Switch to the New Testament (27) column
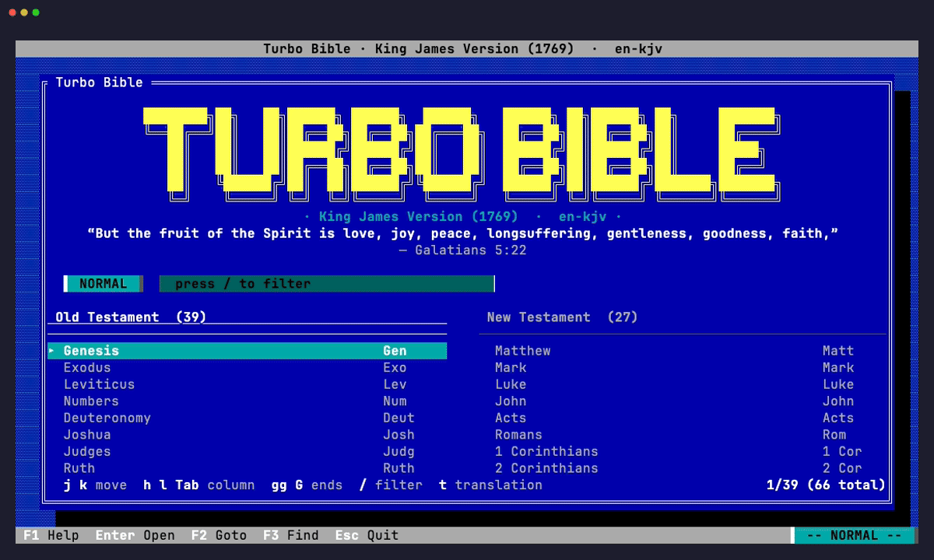Screen dimensions: 934x560 click(562, 317)
